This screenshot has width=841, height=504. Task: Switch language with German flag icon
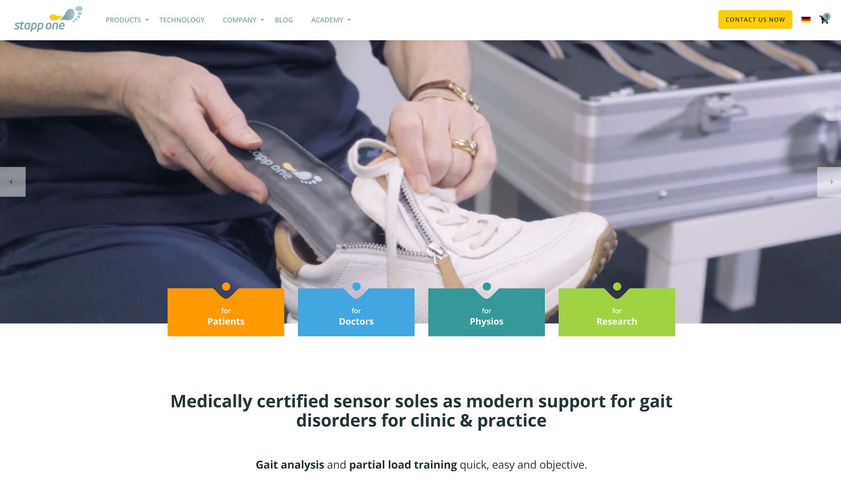click(x=806, y=20)
